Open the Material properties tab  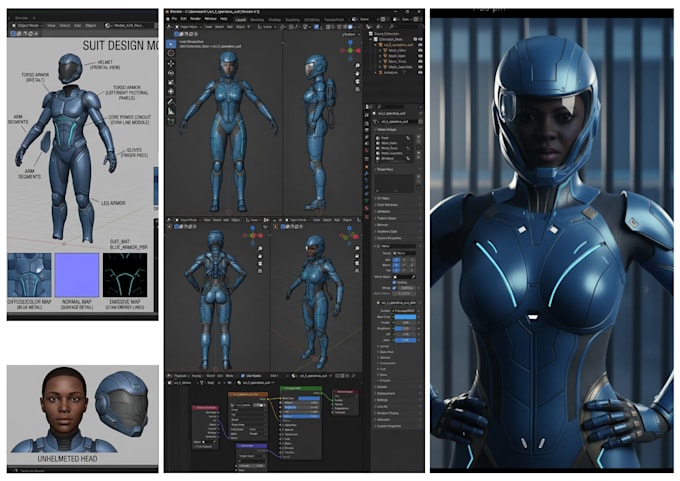click(x=367, y=209)
